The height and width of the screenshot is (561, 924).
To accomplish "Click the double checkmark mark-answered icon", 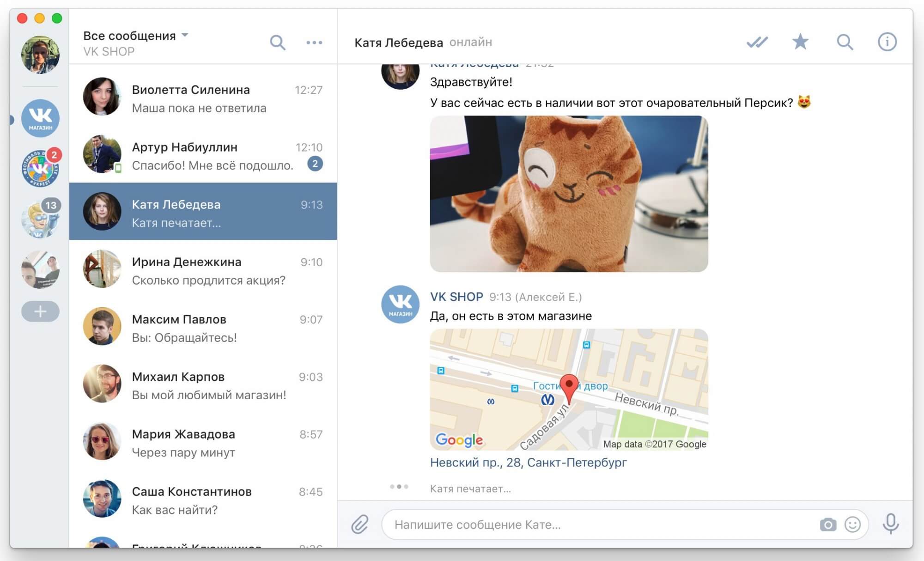I will (x=757, y=42).
